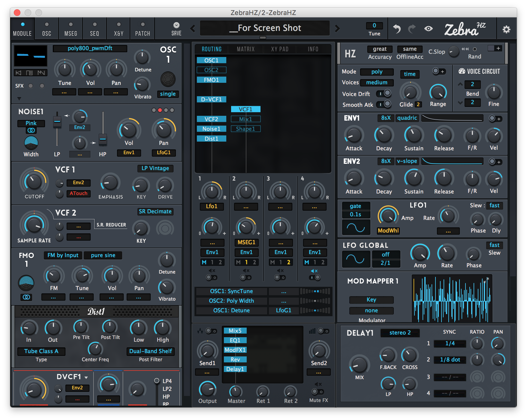
Task: Click the OSC1 single mode button
Action: [x=168, y=94]
